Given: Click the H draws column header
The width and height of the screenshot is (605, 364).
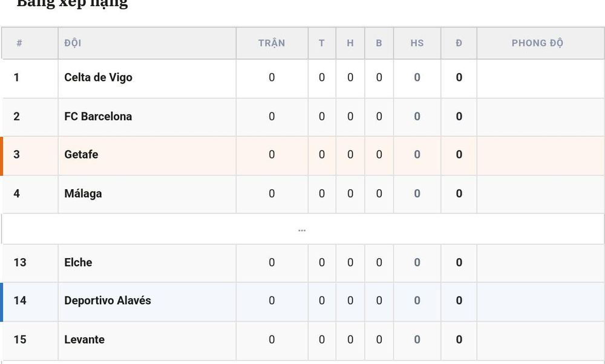Looking at the screenshot, I should point(350,43).
